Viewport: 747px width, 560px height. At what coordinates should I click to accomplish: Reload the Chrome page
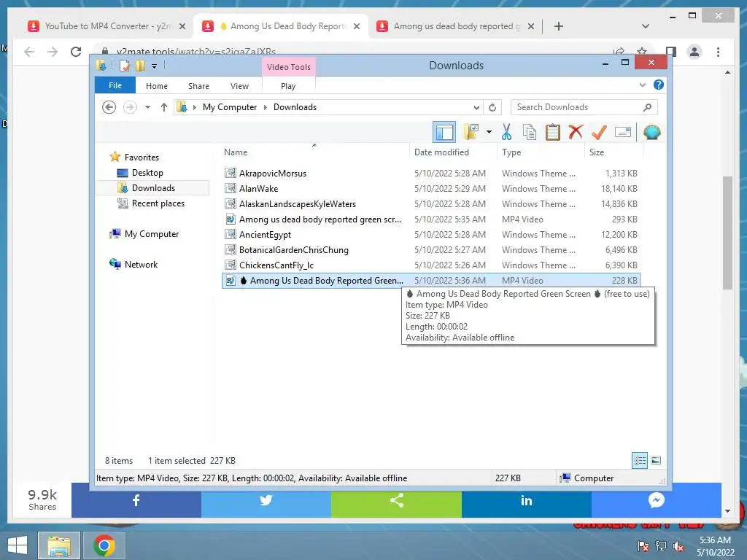point(76,52)
